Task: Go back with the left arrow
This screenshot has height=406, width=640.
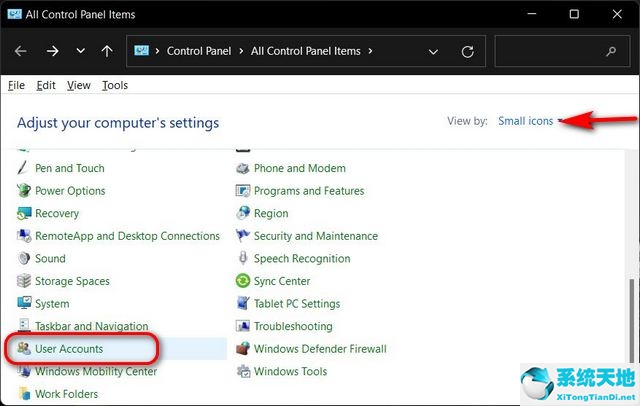Action: 20,51
